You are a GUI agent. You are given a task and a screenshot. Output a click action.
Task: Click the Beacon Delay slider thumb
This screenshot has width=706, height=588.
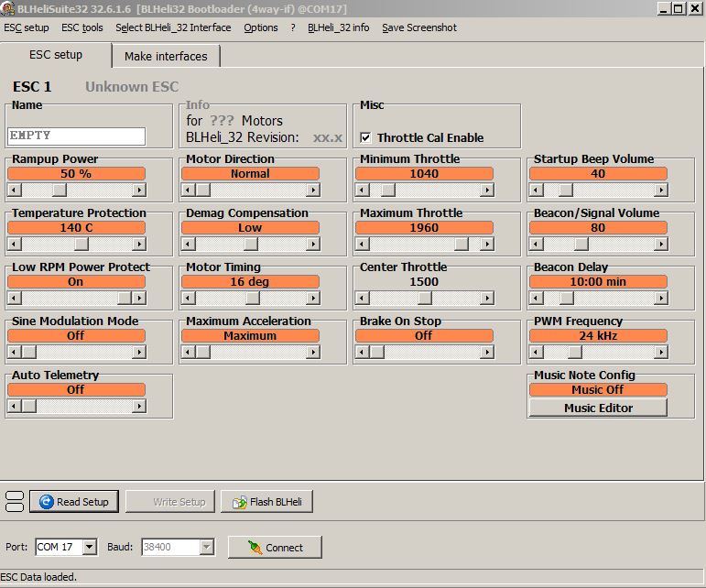click(x=567, y=298)
